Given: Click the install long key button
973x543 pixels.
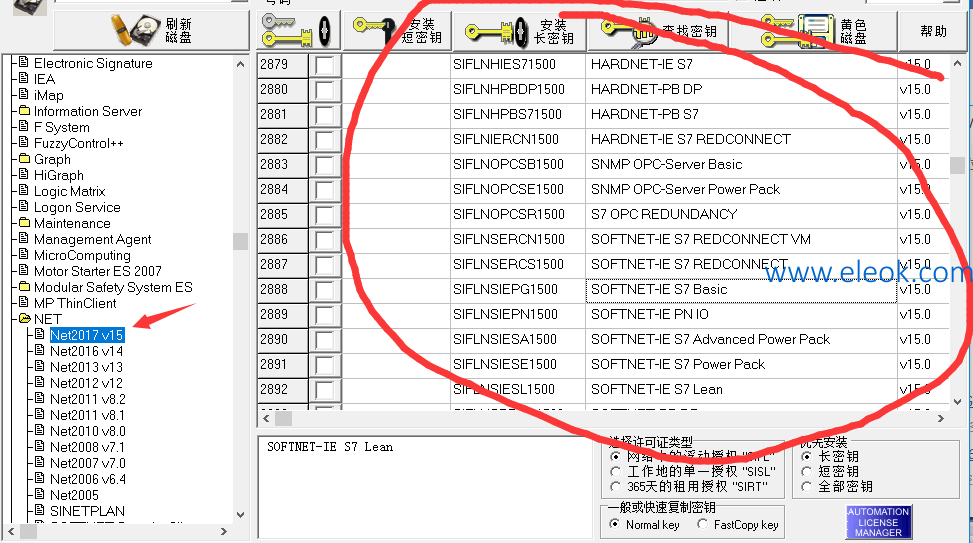Looking at the screenshot, I should pyautogui.click(x=519, y=30).
